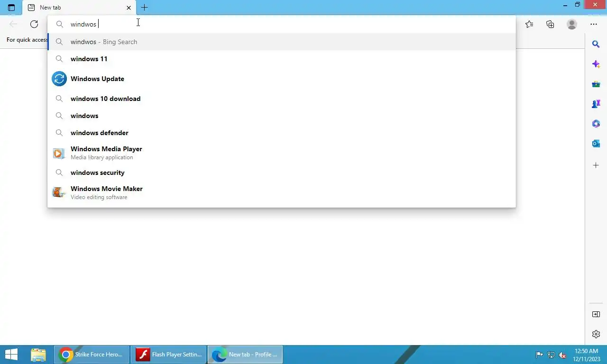607x364 pixels.
Task: Open the Collections toolbar icon
Action: [550, 24]
